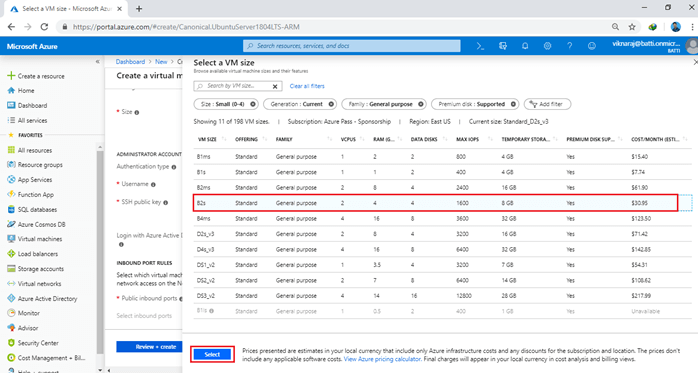Remove the Size: Small (0-4) filter
This screenshot has width=698, height=373.
(253, 104)
